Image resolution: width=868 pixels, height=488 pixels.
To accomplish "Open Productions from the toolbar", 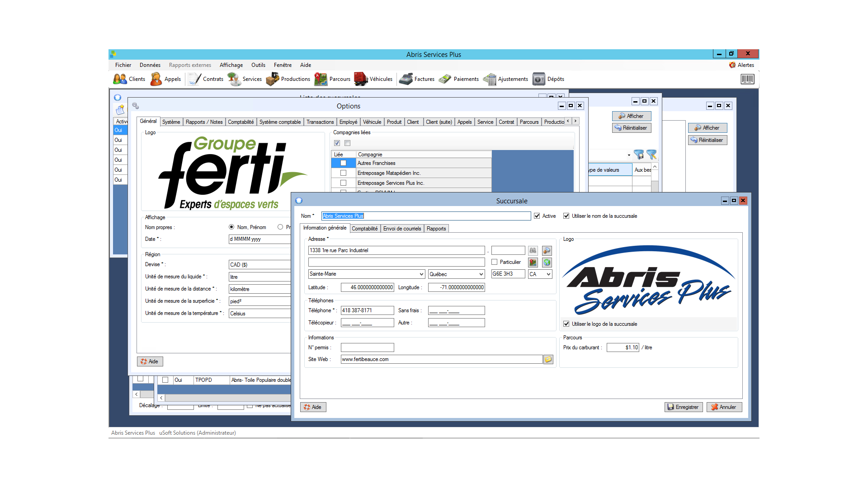I will (288, 79).
